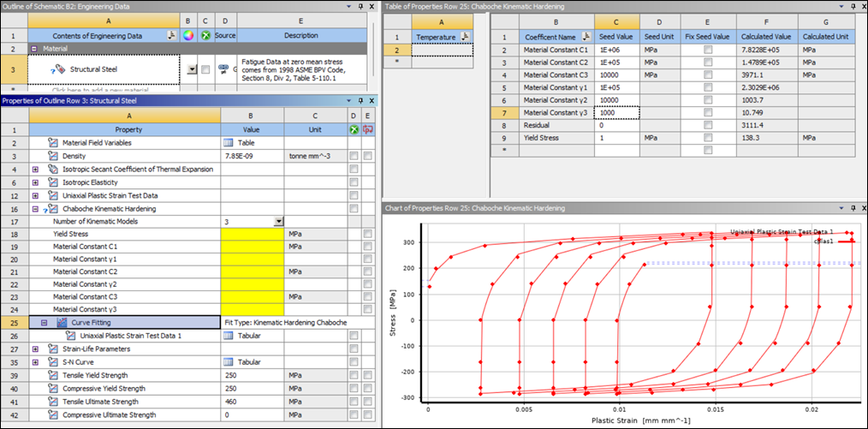The image size is (868, 429).
Task: Toggle suppression checkbox for Chaboche Kinematic Hardening
Action: [354, 209]
